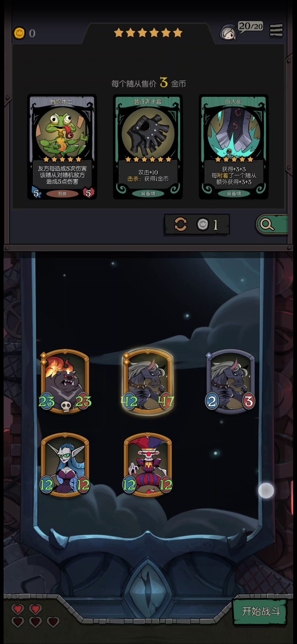Click the 开始战斗 start battle button
The width and height of the screenshot is (297, 644).
[x=260, y=612]
